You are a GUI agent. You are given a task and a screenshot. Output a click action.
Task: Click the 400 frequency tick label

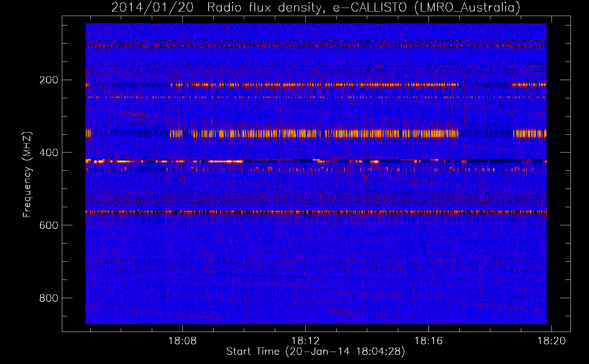[49, 153]
